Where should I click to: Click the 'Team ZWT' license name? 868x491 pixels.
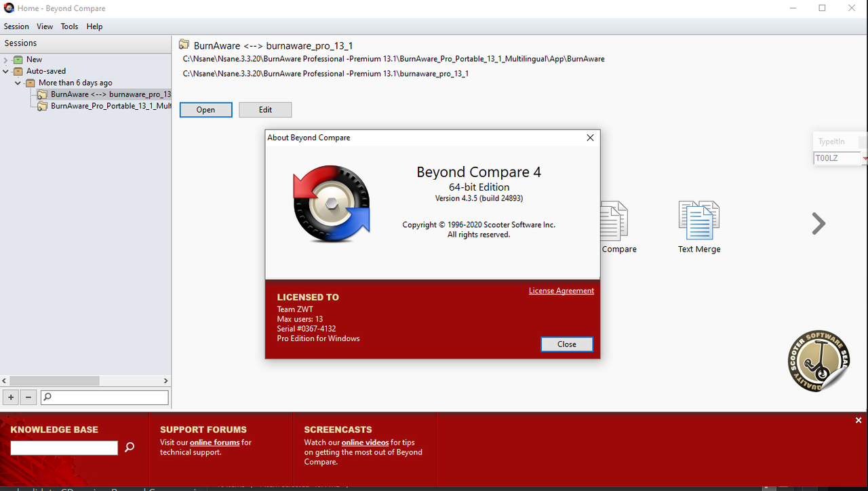(295, 309)
